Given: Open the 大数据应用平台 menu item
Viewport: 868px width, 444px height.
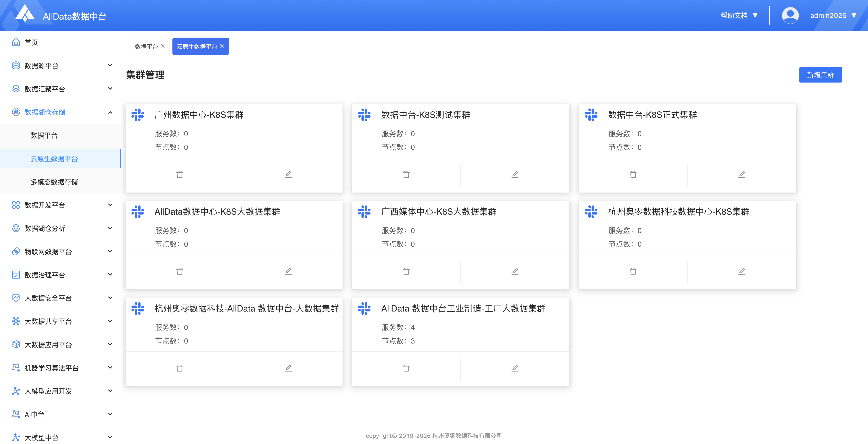Looking at the screenshot, I should point(60,345).
